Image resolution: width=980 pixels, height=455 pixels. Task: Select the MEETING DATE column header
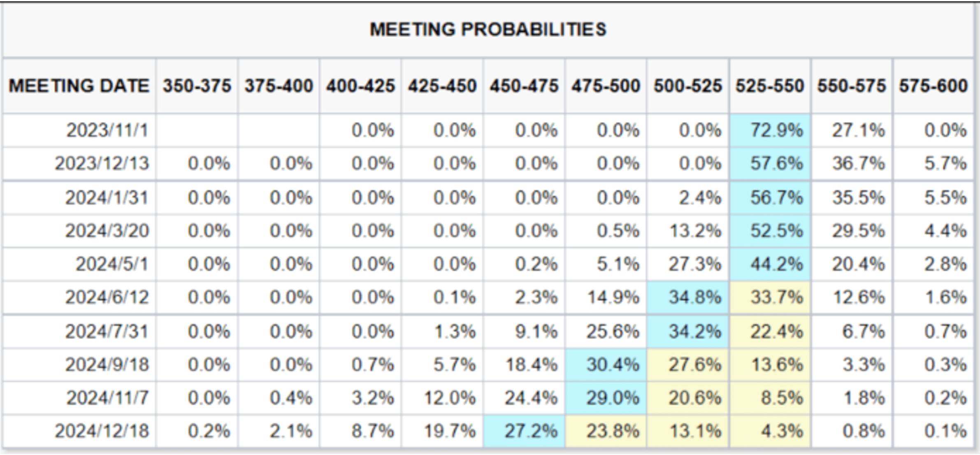click(x=79, y=86)
